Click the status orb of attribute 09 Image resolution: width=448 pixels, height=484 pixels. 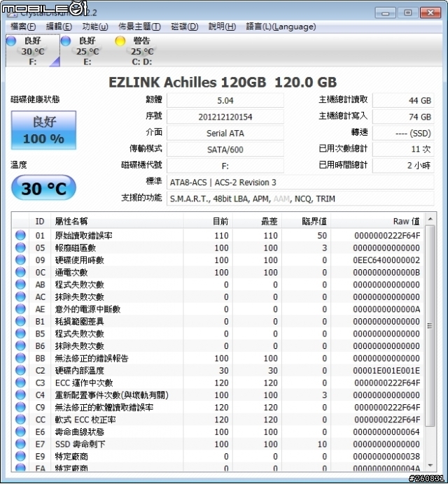[x=20, y=260]
